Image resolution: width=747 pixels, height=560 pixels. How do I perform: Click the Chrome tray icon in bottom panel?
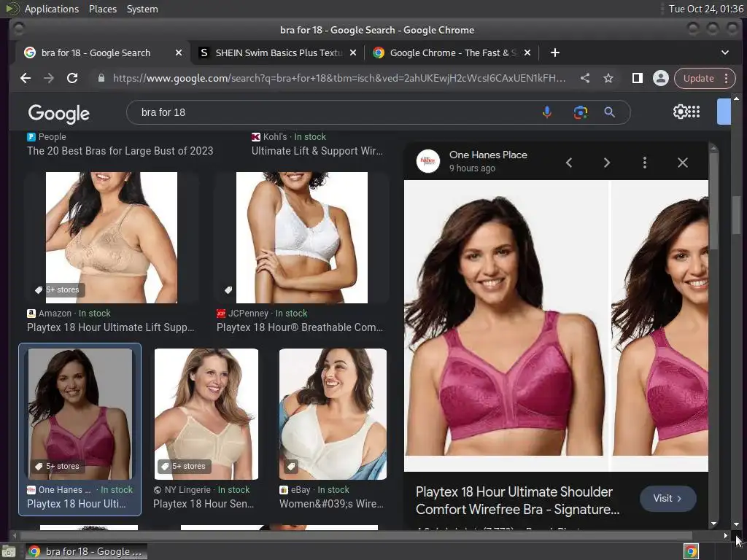tap(691, 551)
